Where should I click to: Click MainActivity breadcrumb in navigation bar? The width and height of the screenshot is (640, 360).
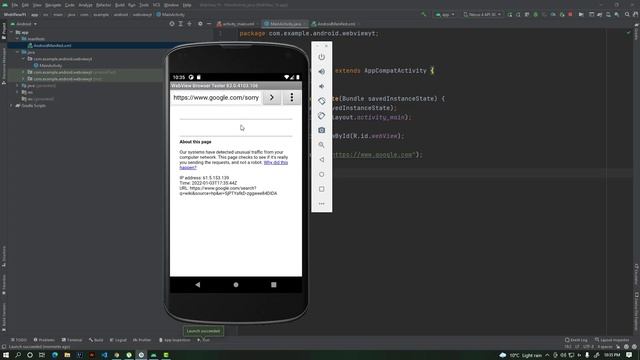click(x=171, y=14)
